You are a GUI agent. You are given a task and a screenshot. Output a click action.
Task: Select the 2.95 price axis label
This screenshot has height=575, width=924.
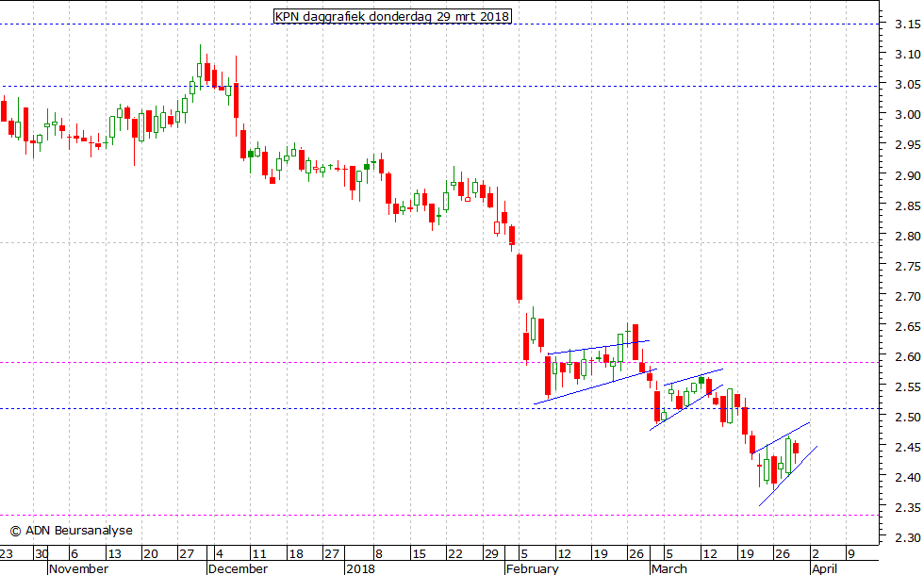(907, 145)
